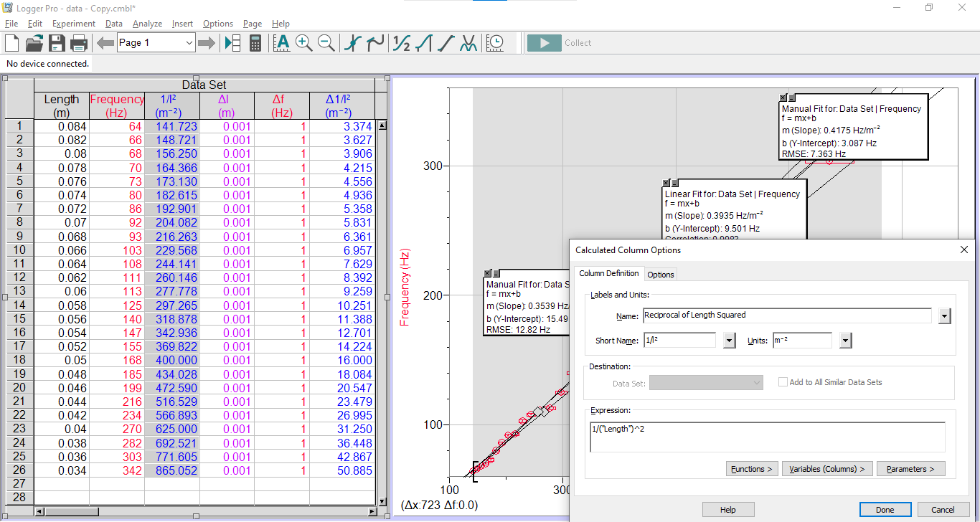Activate the Examine tool
980x522 pixels.
click(x=352, y=43)
